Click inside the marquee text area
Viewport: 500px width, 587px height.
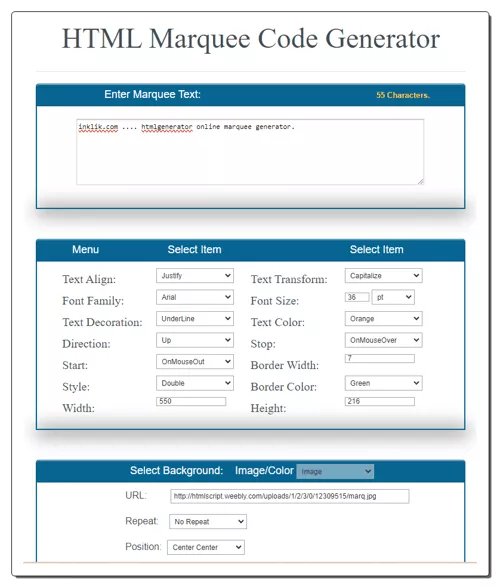[250, 152]
